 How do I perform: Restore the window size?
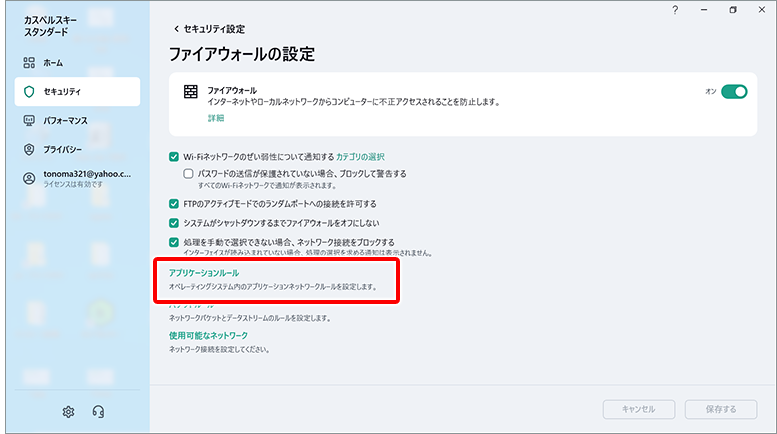click(733, 10)
